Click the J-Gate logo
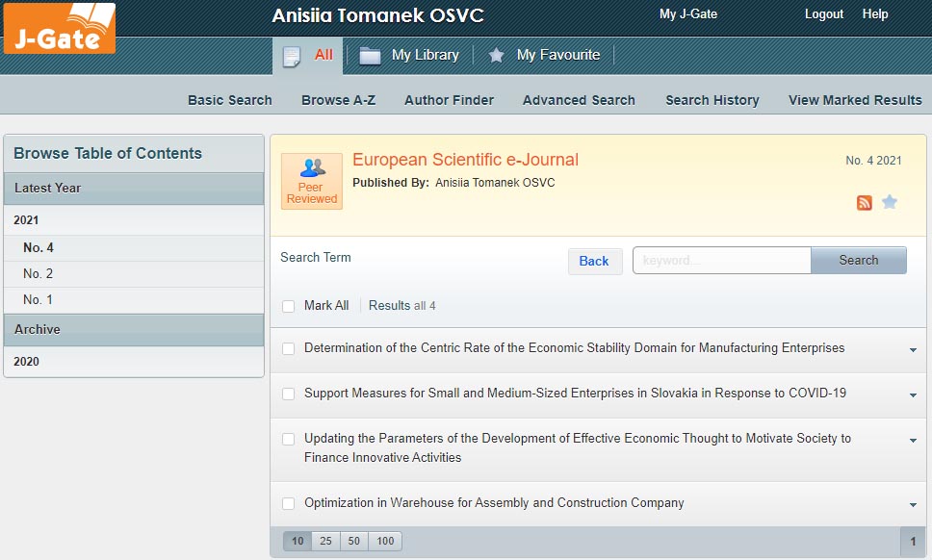The height and width of the screenshot is (560, 932). pyautogui.click(x=59, y=28)
